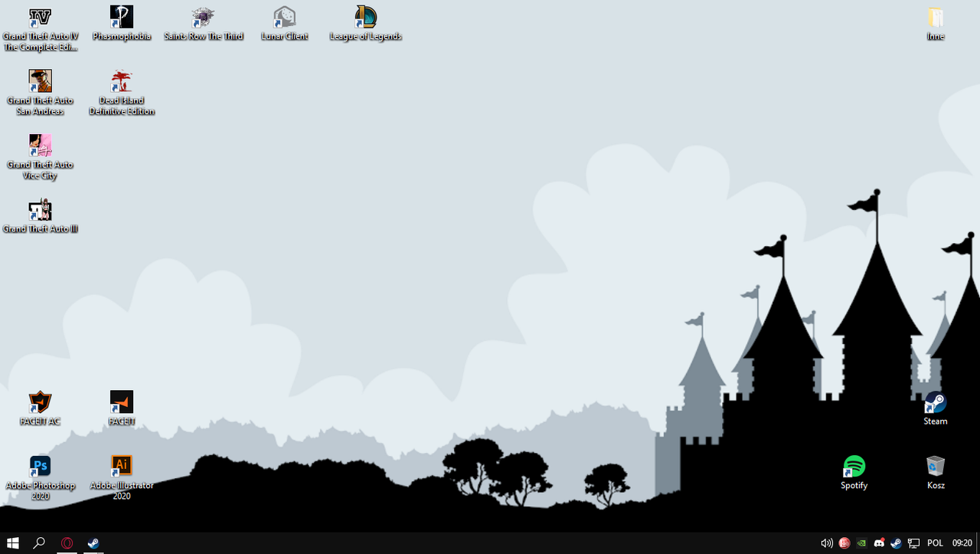Select the Grand Theft Auto IV desktop shortcut

pyautogui.click(x=41, y=29)
